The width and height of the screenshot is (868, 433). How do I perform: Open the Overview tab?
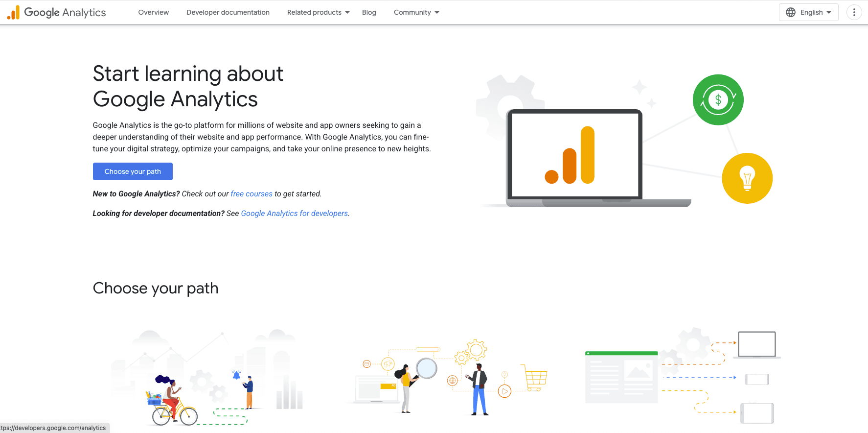point(154,12)
